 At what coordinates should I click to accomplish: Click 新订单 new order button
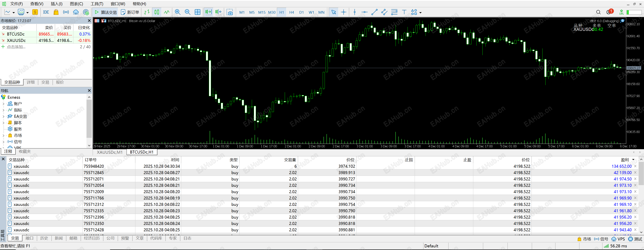130,12
